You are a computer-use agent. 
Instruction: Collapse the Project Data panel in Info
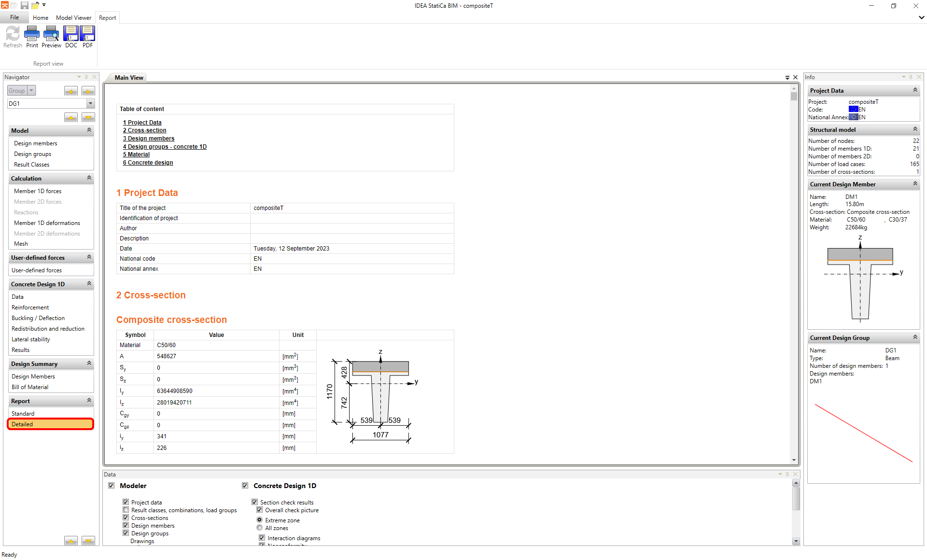(x=915, y=90)
